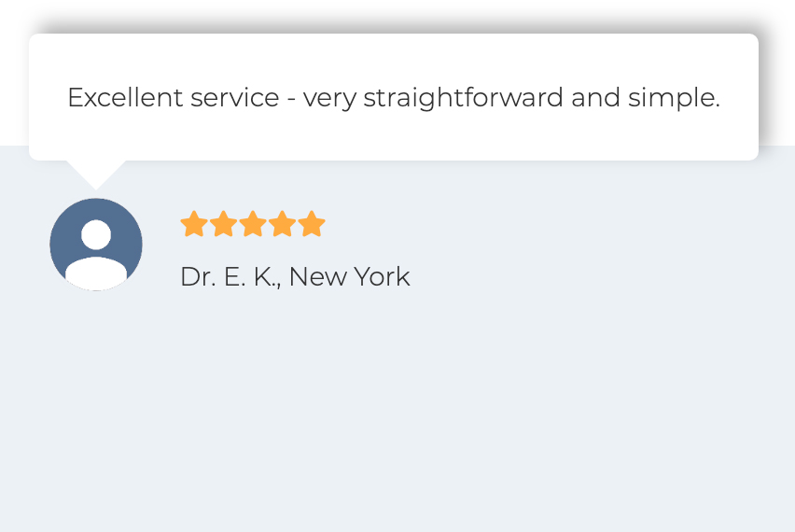Viewport: 795px width, 532px height.
Task: Click the word 'very' in the testimonial
Action: (329, 100)
